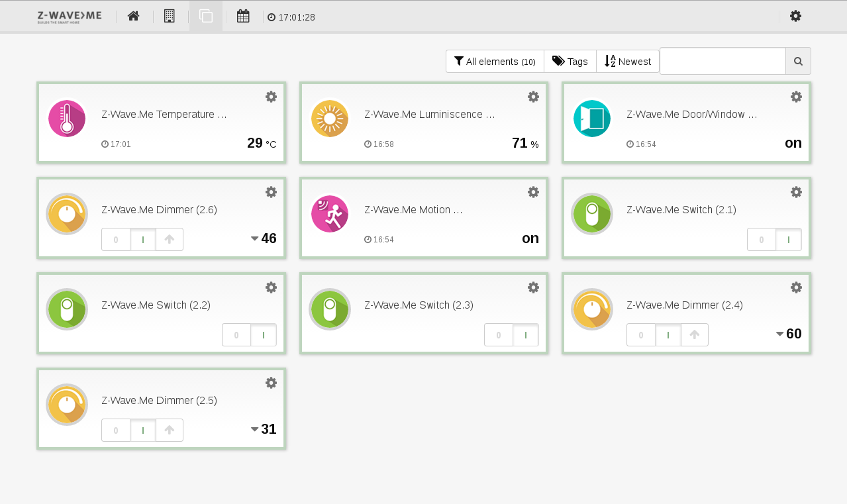The height and width of the screenshot is (504, 847).
Task: Click inside the element search field
Action: click(x=722, y=61)
